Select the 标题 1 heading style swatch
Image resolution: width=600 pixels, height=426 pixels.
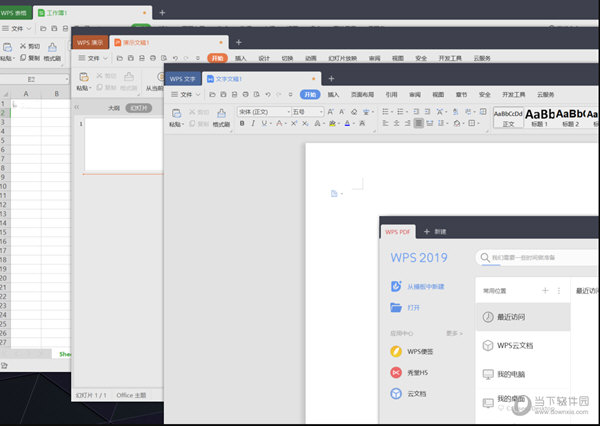pyautogui.click(x=541, y=116)
